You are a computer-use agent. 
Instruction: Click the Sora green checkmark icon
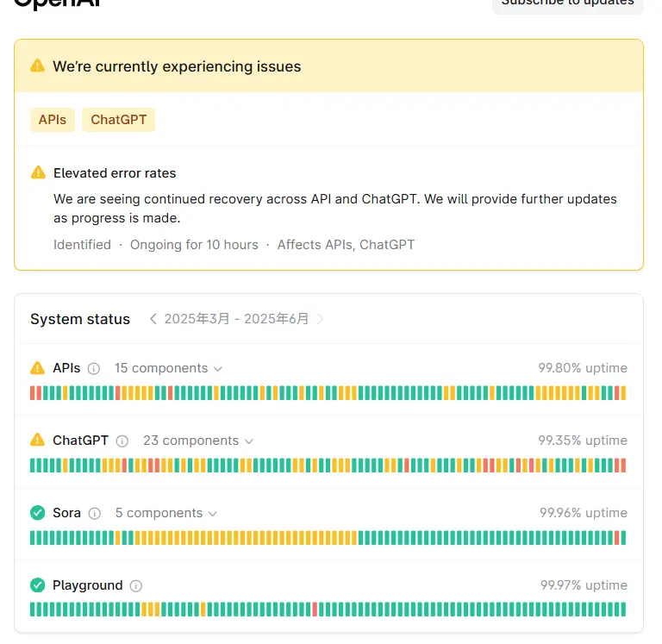click(x=37, y=513)
